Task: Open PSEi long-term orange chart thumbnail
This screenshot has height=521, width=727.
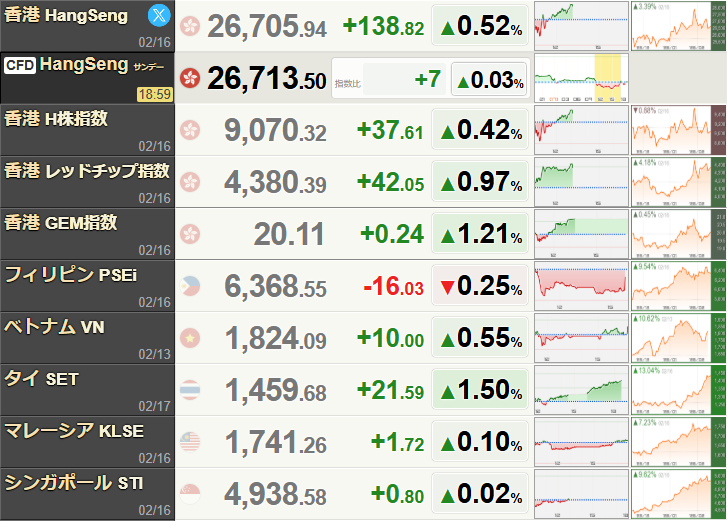Action: [678, 286]
